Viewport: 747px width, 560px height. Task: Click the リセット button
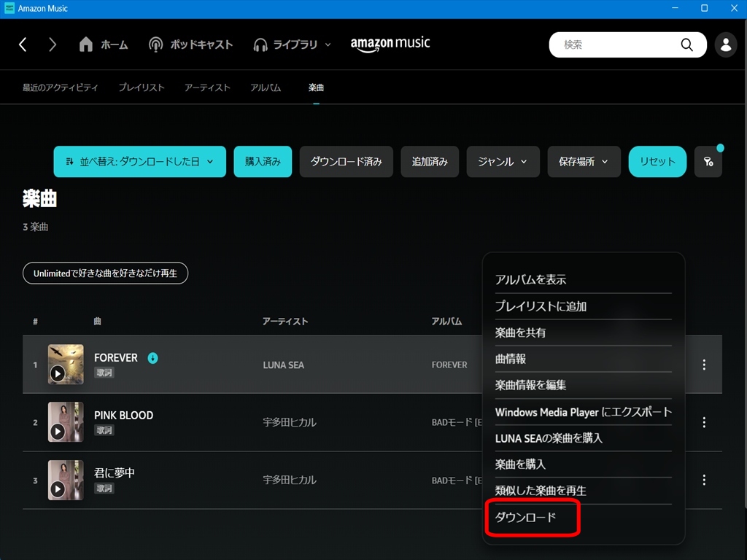coord(657,161)
